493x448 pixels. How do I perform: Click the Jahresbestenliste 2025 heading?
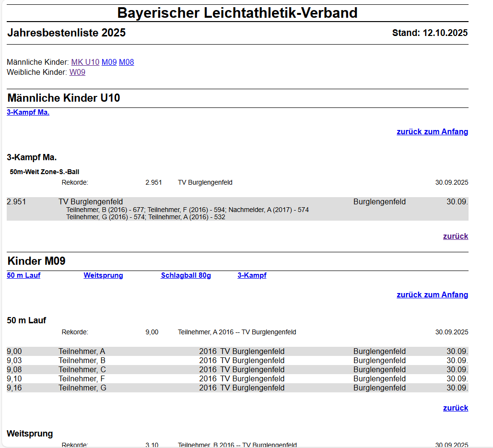click(66, 33)
